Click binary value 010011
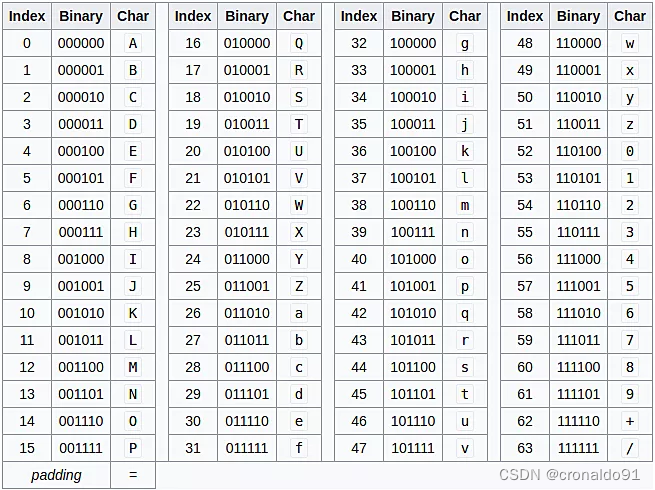This screenshot has height=490, width=655. pyautogui.click(x=247, y=124)
